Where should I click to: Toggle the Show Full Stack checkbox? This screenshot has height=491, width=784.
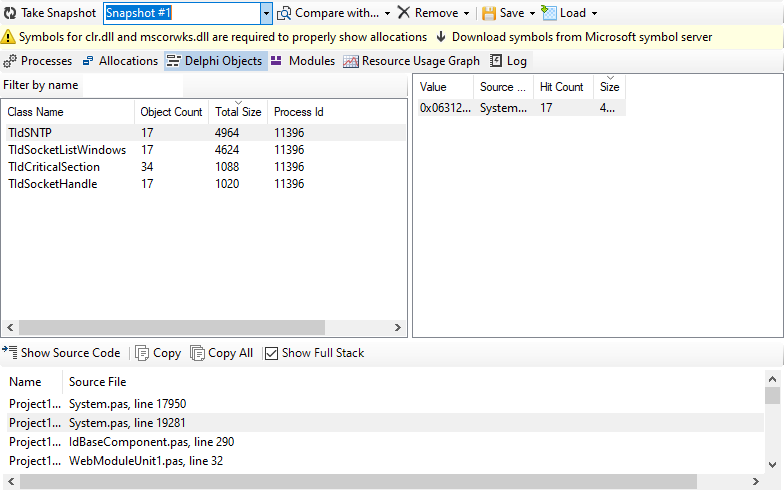tap(271, 353)
